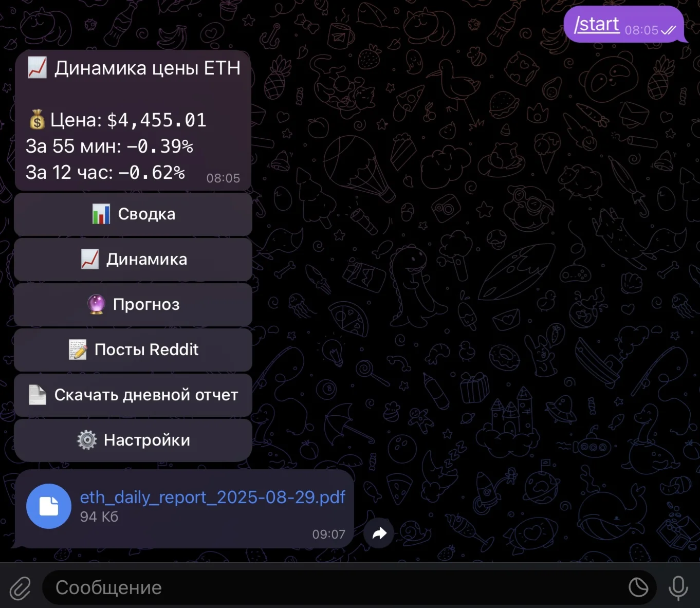Image resolution: width=700 pixels, height=608 pixels.
Task: Open the Настройки settings button
Action: point(133,440)
